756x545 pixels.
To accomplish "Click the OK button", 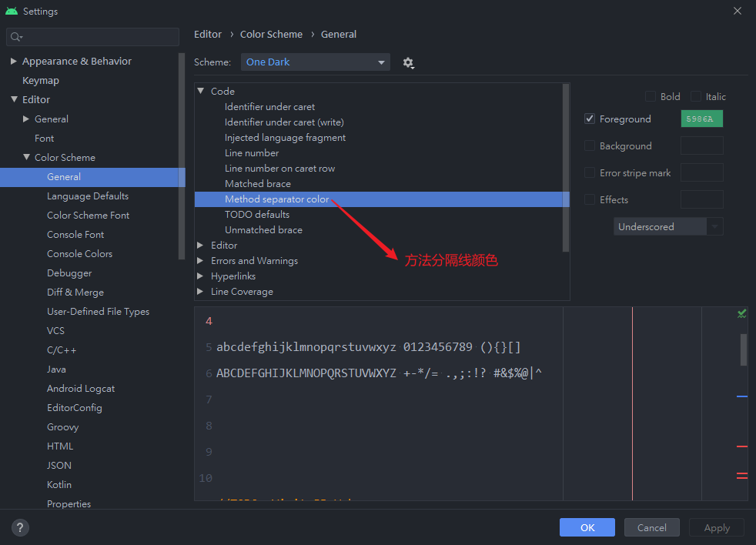I will 587,527.
